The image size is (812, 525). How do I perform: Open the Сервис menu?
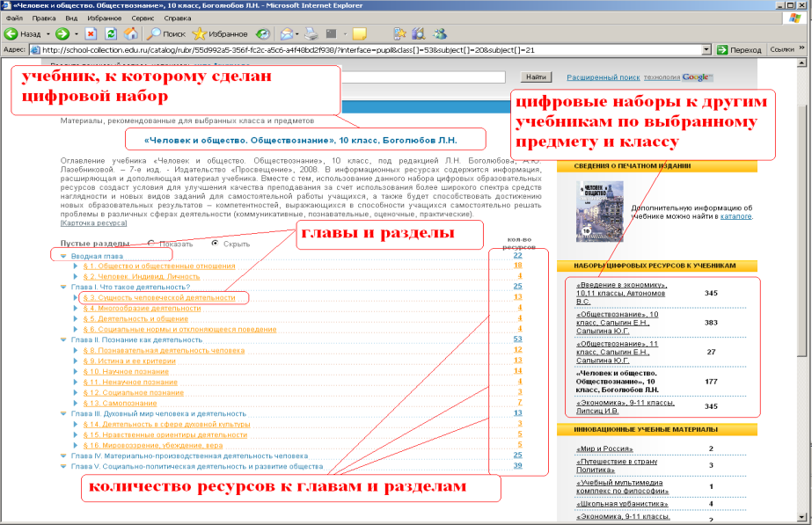[x=143, y=18]
